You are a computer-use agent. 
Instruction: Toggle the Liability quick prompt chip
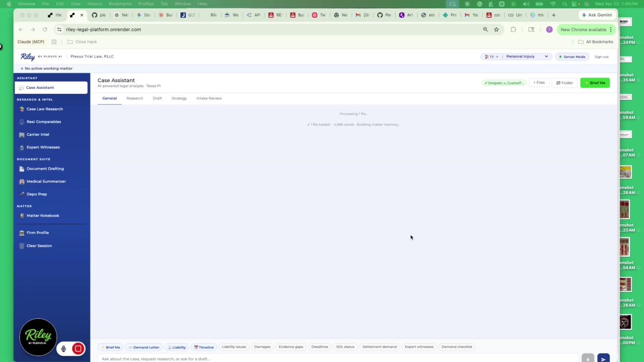[x=177, y=347]
